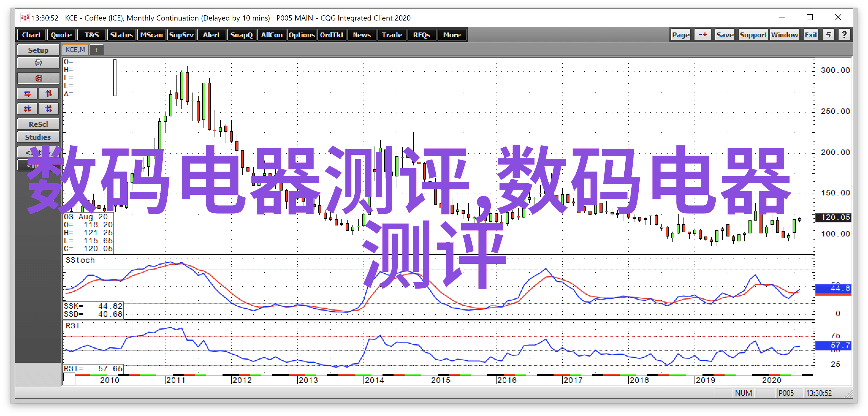Click the small white box at chart bottom-left
868x416 pixels.
pos(69,379)
